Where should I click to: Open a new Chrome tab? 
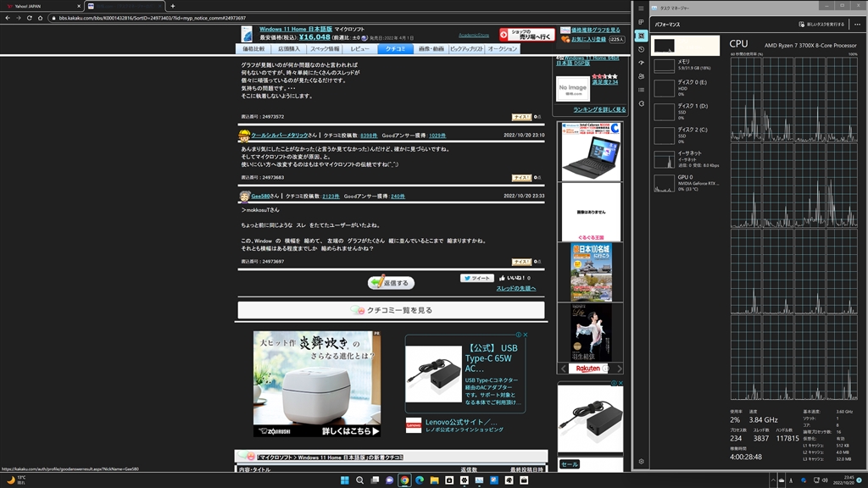click(x=173, y=6)
